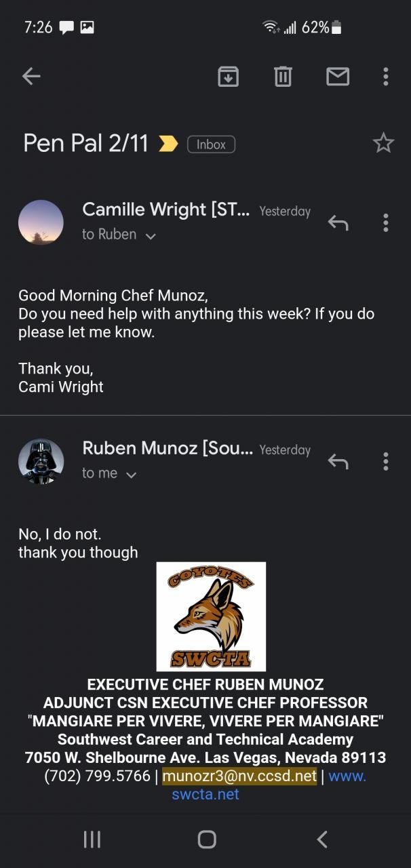Open more options for Camille's message
Screen dimensions: 411x868
[385, 222]
